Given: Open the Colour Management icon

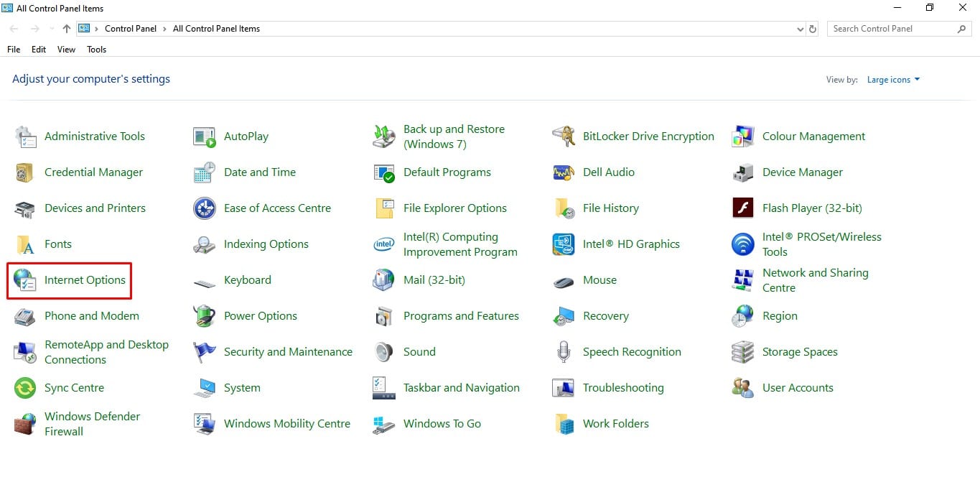Looking at the screenshot, I should pyautogui.click(x=743, y=137).
